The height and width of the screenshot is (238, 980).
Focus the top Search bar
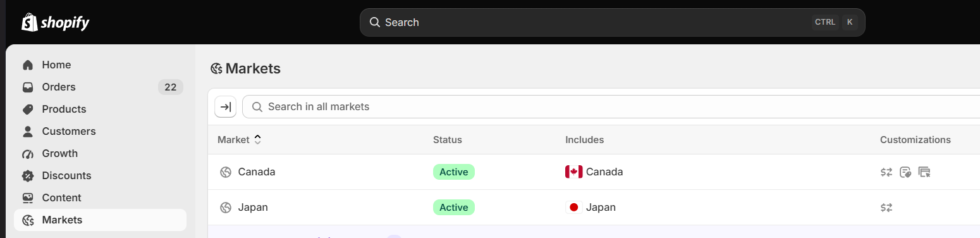click(x=612, y=22)
